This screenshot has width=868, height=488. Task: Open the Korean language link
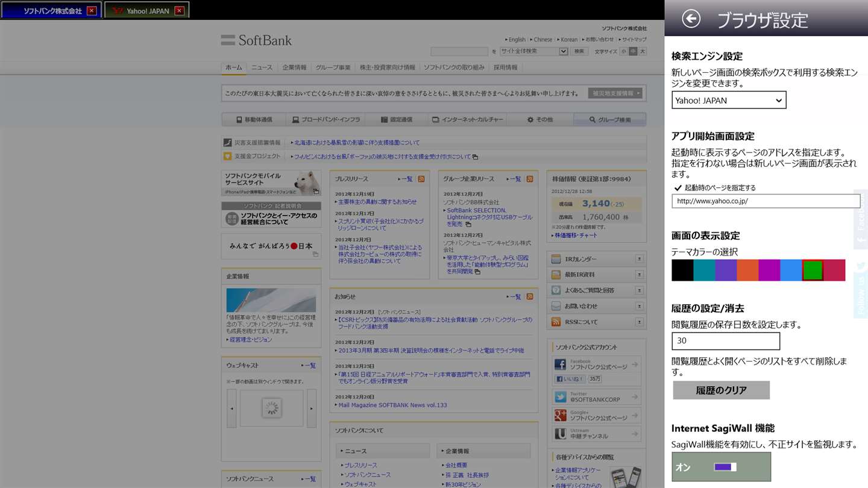[x=569, y=39]
